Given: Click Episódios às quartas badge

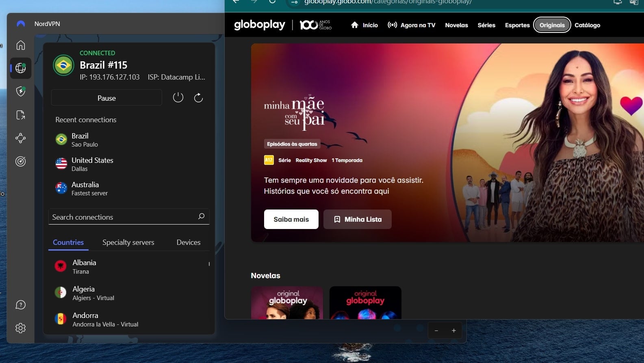Looking at the screenshot, I should point(292,144).
